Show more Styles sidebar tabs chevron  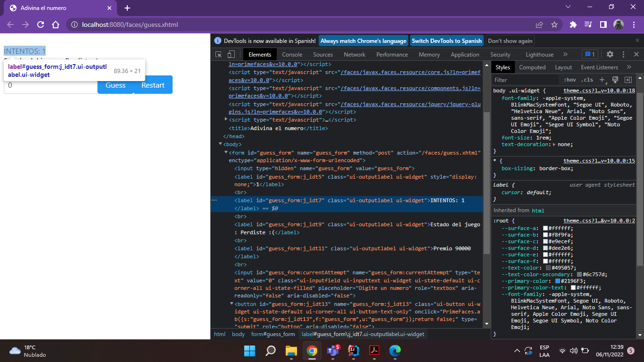click(x=629, y=67)
